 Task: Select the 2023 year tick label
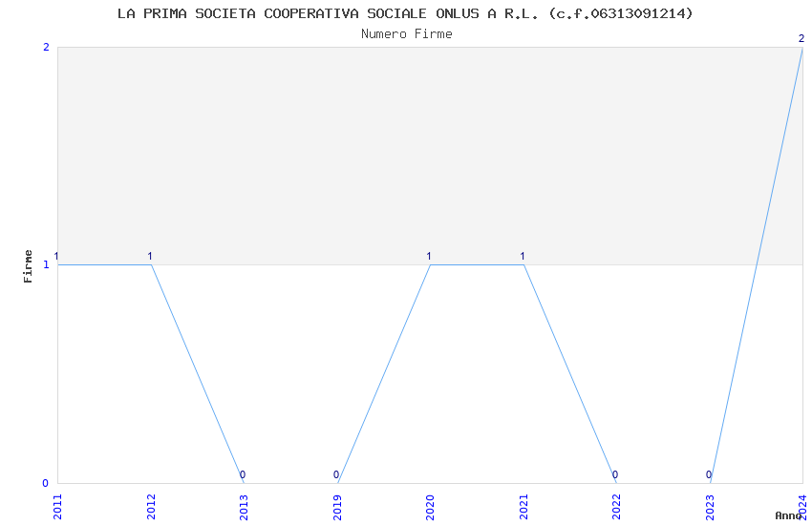710,507
